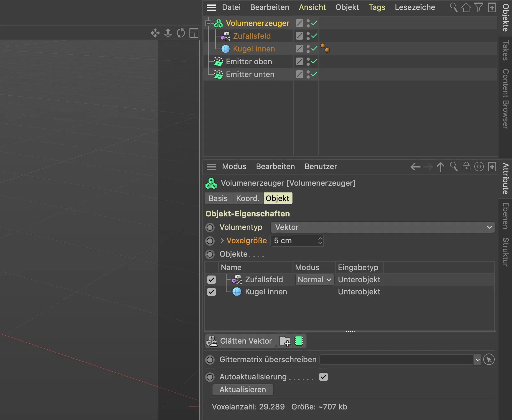The height and width of the screenshot is (420, 512).
Task: Click the object picker arrow for Gittermatrix
Action: pyautogui.click(x=489, y=359)
